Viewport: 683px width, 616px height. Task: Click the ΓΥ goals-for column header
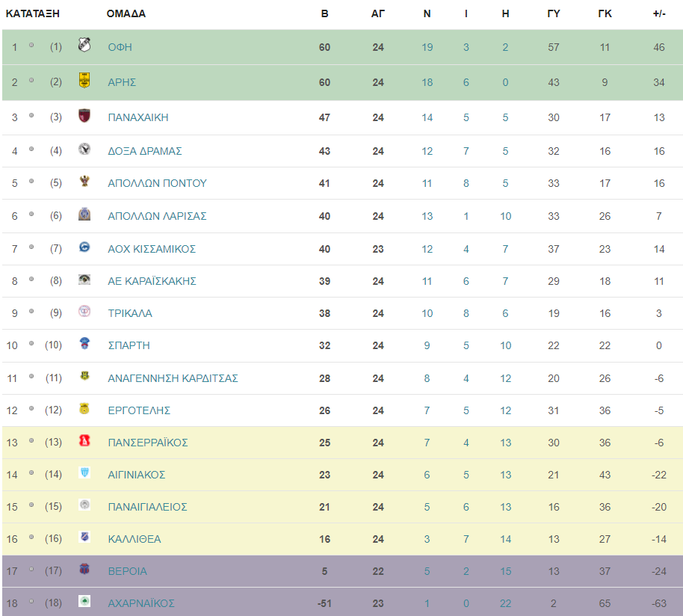pos(554,14)
